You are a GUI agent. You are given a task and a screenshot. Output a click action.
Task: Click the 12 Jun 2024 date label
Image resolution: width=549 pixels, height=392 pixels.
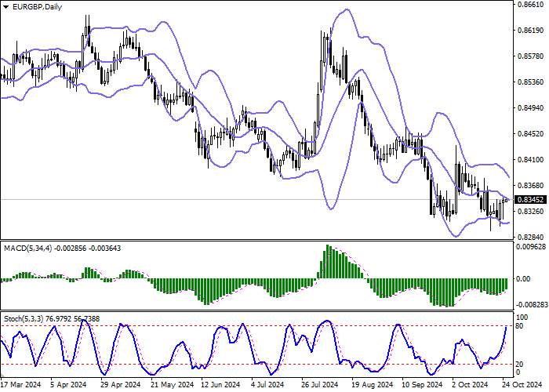coord(220,385)
